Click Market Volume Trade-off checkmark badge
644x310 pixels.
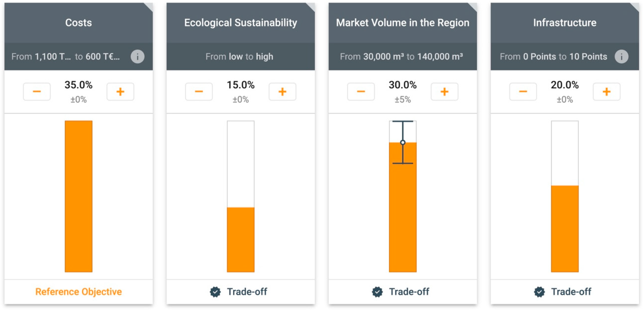coord(377,292)
